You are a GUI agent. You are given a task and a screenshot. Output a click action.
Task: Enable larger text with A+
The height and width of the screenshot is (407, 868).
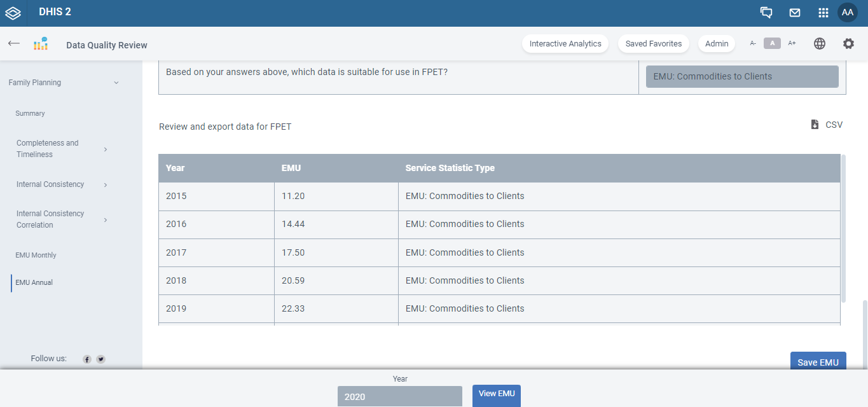click(x=792, y=43)
